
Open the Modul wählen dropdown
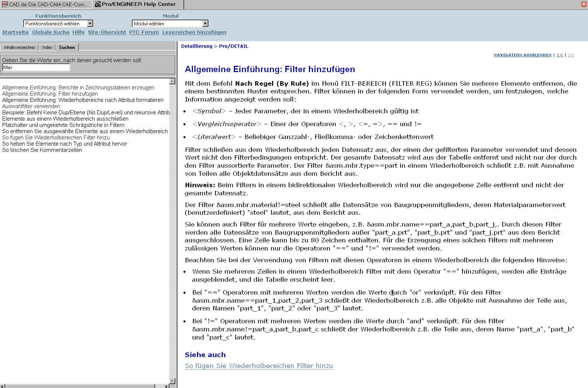click(170, 24)
